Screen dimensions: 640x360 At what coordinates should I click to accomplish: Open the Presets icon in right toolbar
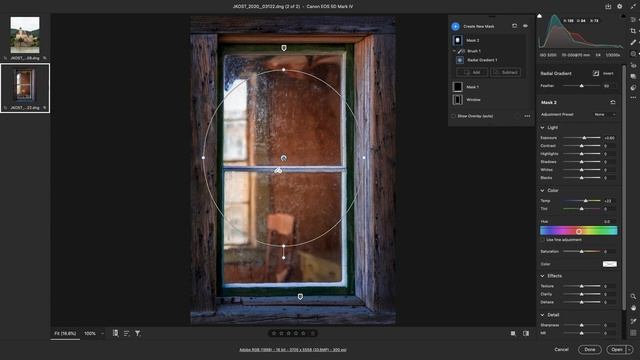(x=633, y=87)
